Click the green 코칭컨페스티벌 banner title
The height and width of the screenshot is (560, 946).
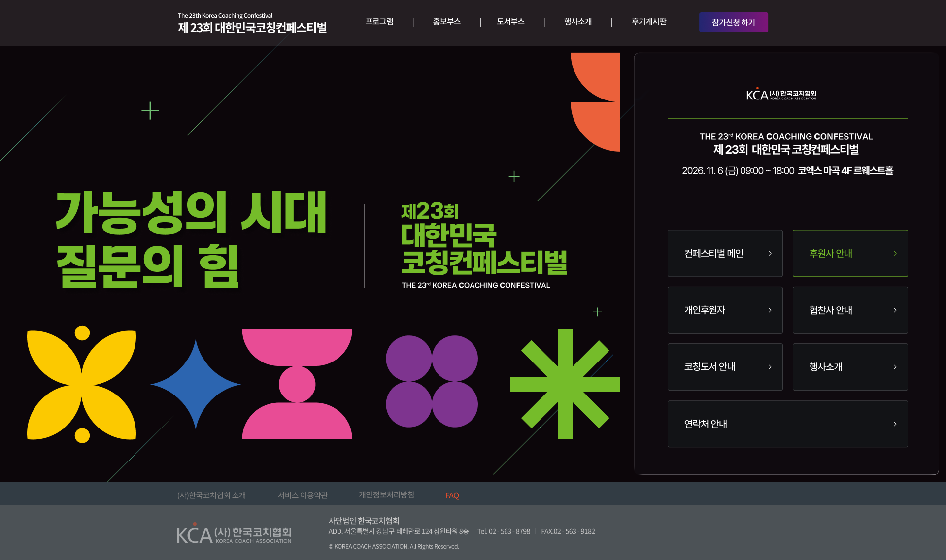coord(484,262)
